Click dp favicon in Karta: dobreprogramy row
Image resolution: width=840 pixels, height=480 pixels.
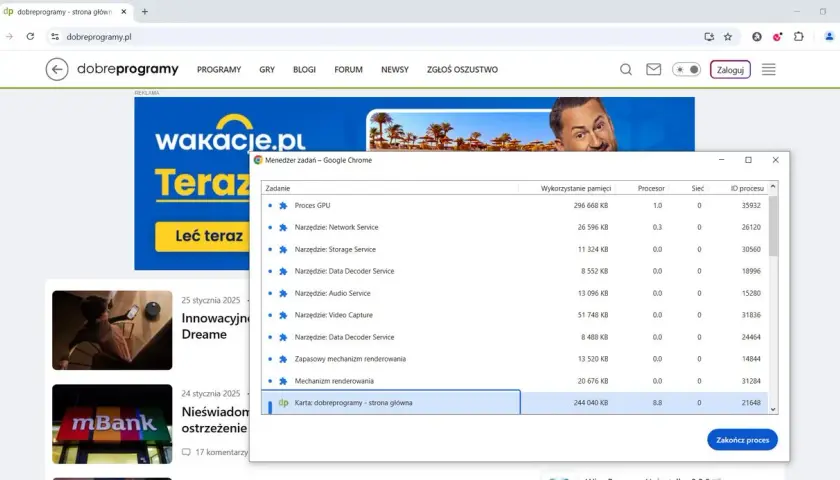283,403
